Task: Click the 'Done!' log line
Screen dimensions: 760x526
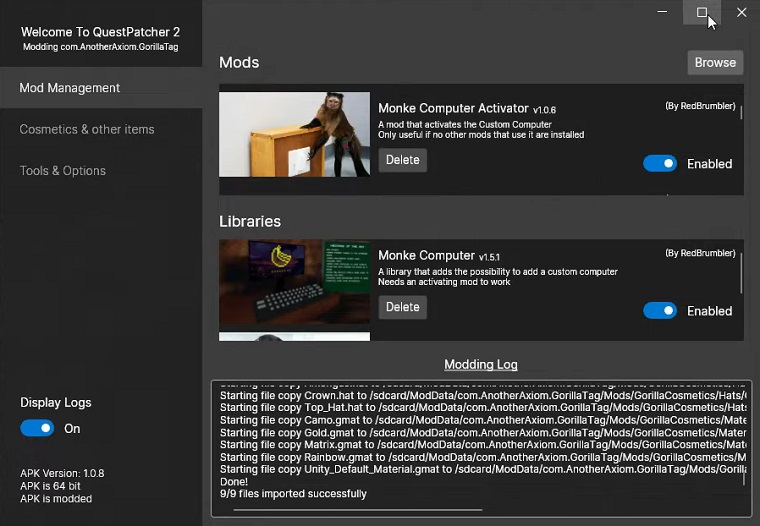Action: point(234,482)
